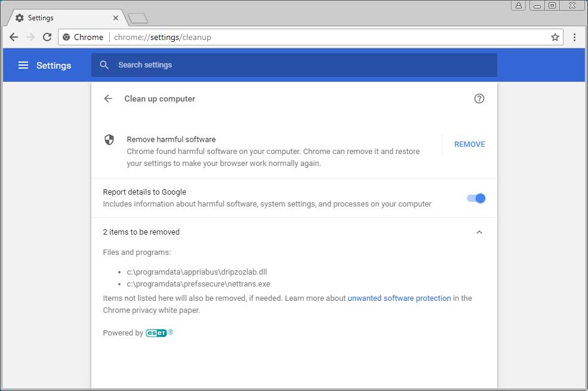The image size is (588, 391).
Task: Click the chrome://settings/cleanup address bar
Action: pyautogui.click(x=298, y=37)
